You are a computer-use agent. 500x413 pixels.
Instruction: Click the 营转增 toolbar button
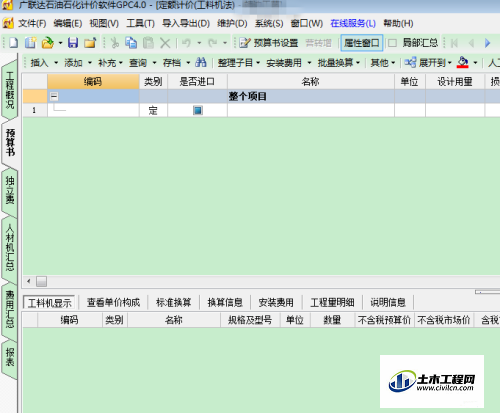pyautogui.click(x=318, y=43)
